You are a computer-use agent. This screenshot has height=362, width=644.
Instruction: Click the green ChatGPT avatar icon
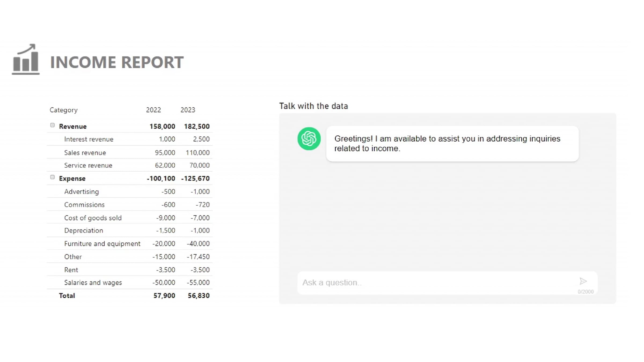pos(309,139)
